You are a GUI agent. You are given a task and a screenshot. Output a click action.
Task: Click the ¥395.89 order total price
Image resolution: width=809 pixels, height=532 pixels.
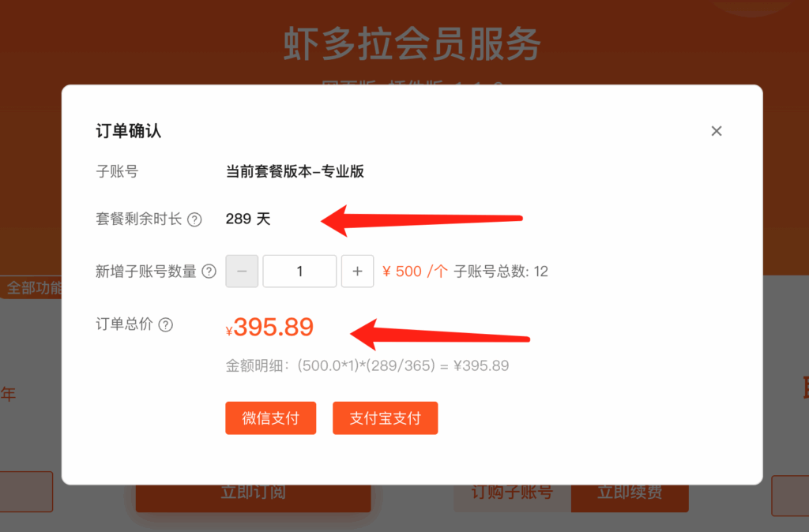269,328
